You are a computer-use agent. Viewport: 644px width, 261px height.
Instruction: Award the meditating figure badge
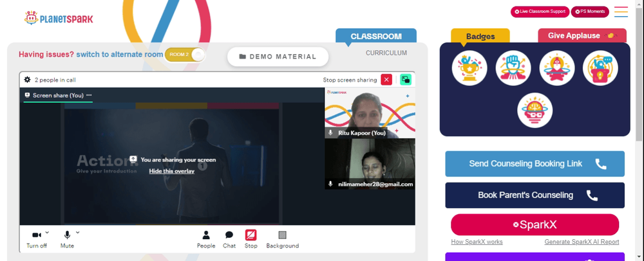[557, 68]
